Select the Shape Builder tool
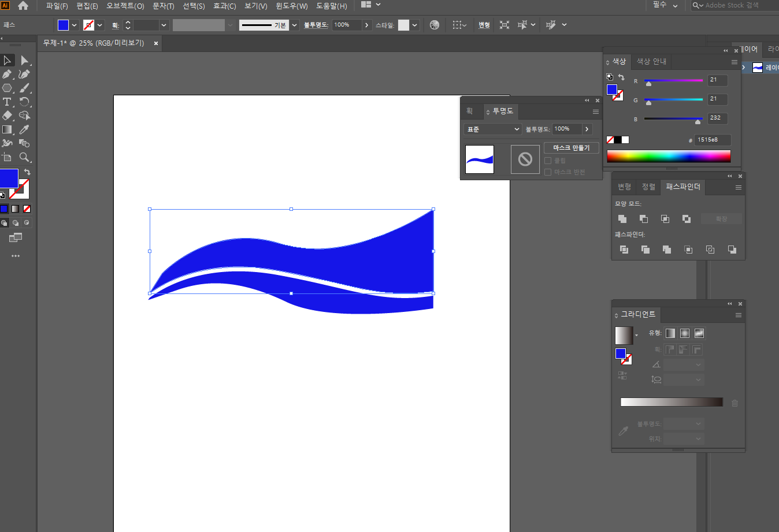 pos(24,116)
